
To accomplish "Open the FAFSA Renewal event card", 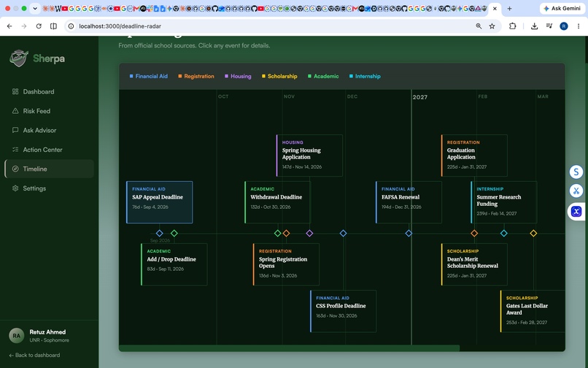I will click(409, 202).
